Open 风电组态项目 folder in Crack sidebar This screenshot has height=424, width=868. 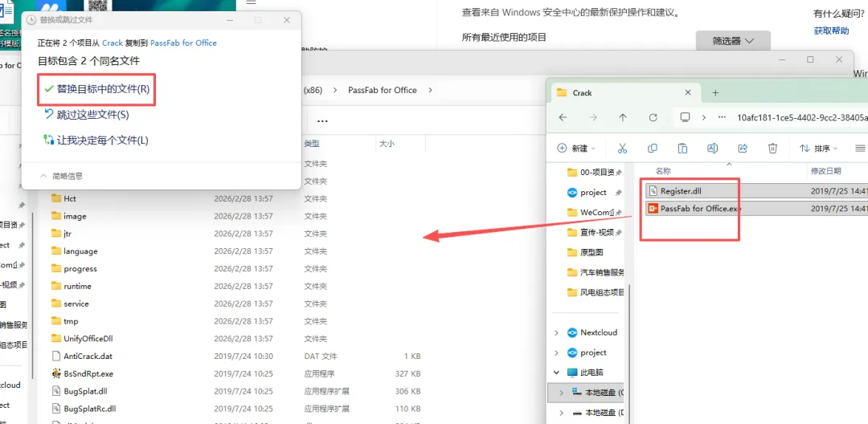click(596, 291)
